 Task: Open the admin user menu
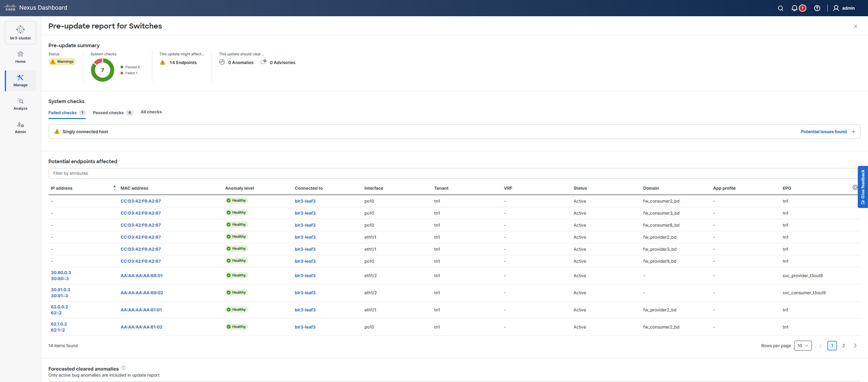[x=844, y=8]
